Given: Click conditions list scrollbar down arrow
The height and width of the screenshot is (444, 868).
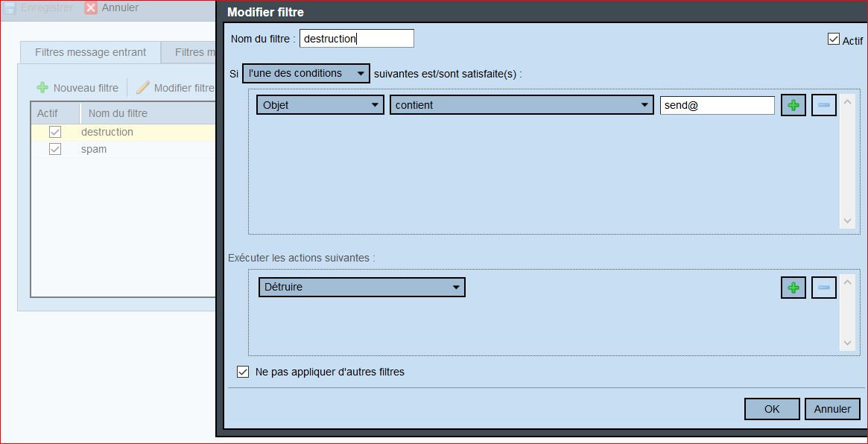Looking at the screenshot, I should (847, 221).
